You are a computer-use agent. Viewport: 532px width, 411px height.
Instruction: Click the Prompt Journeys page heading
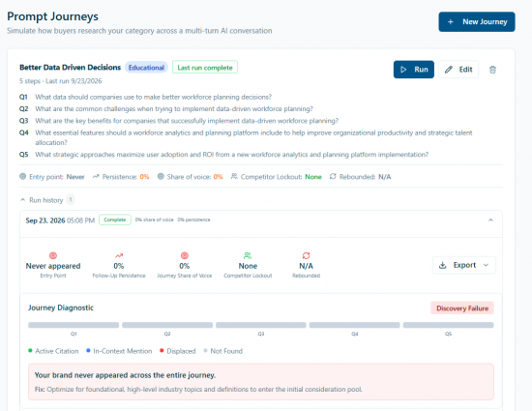pyautogui.click(x=52, y=16)
